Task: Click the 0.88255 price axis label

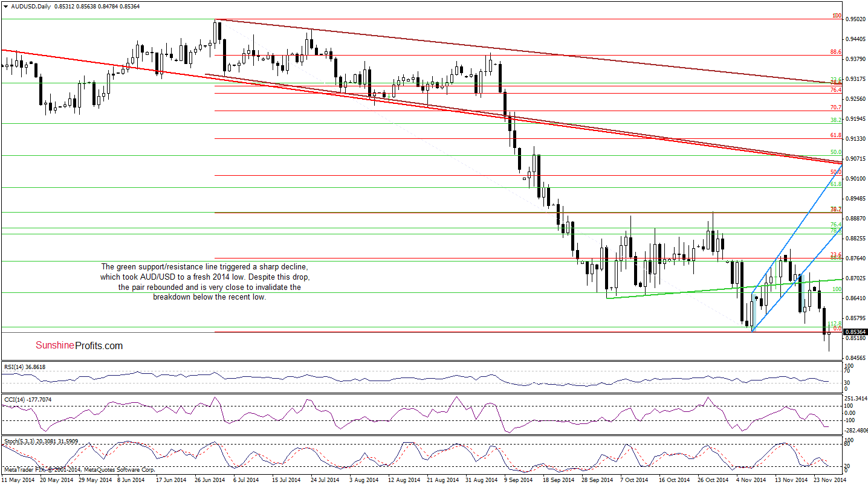Action: [x=856, y=239]
